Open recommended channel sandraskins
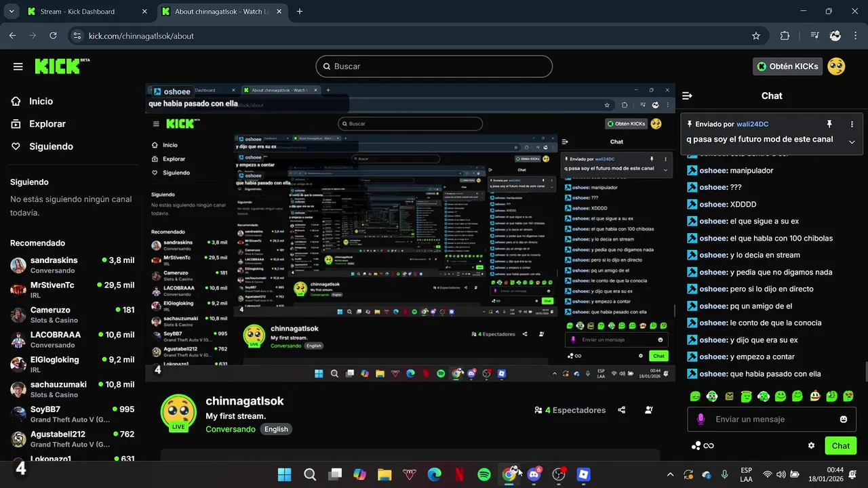This screenshot has width=868, height=488. pos(71,265)
